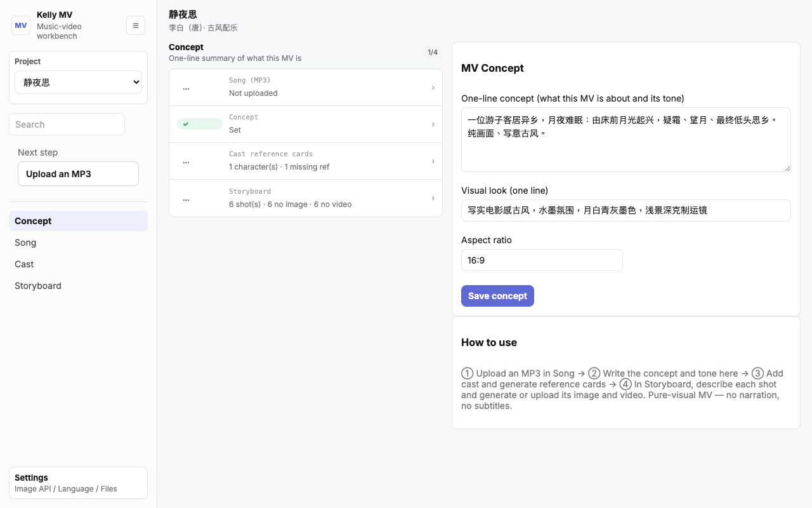Click the pending dots status on Storyboard row
Screen dimensions: 812x508
point(186,198)
